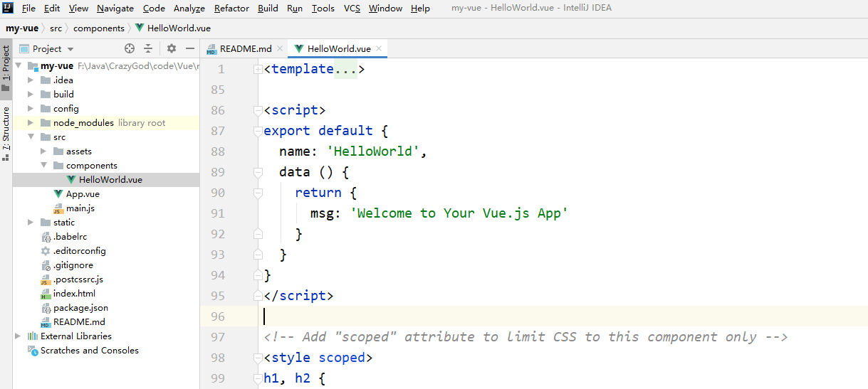The width and height of the screenshot is (868, 389).
Task: Switch to the README.md tab
Action: (x=244, y=48)
